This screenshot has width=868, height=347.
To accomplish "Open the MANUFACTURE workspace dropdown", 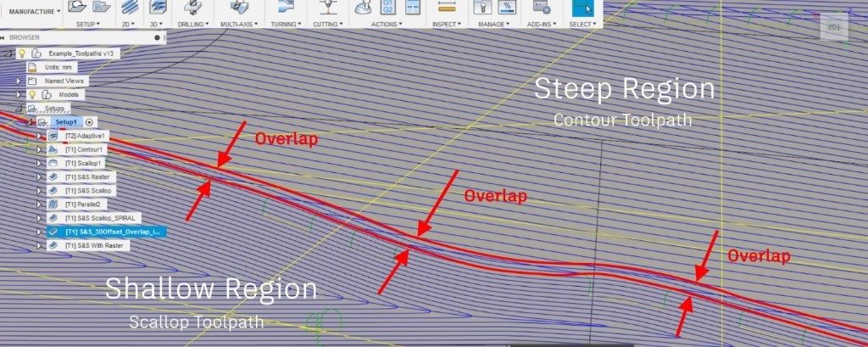I will (x=34, y=12).
